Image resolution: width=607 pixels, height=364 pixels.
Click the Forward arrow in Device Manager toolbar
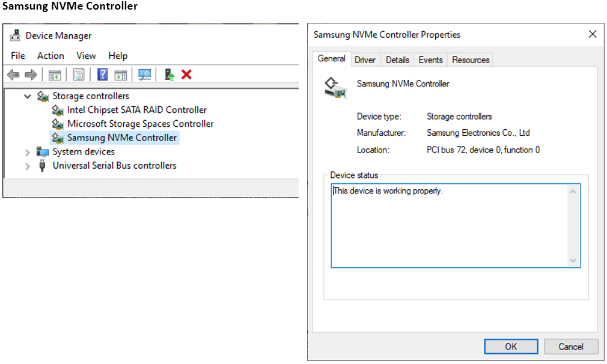tap(31, 74)
